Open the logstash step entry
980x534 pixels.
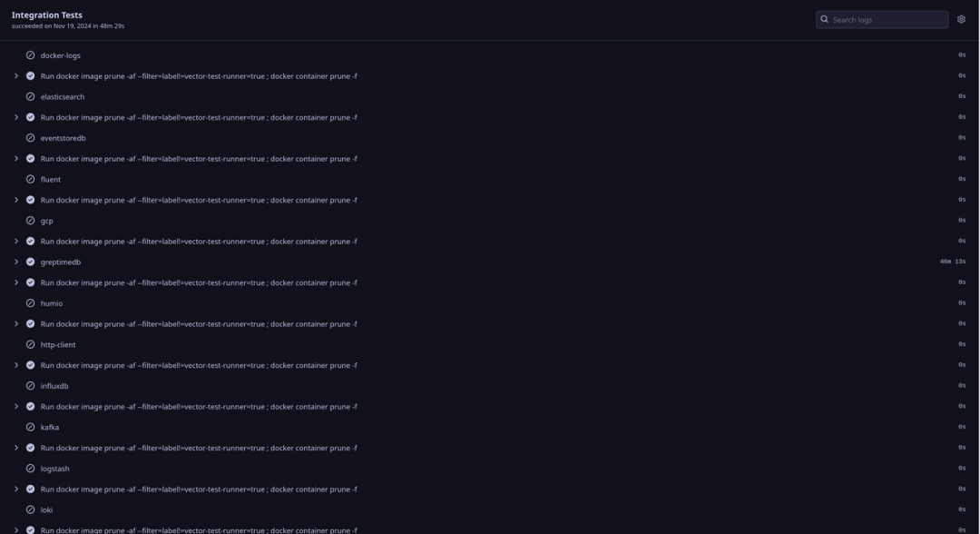click(x=55, y=469)
